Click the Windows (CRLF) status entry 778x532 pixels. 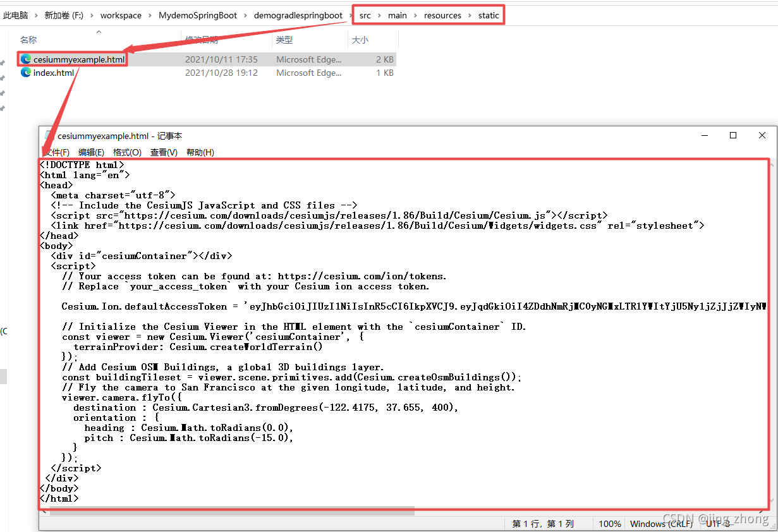pos(660,524)
